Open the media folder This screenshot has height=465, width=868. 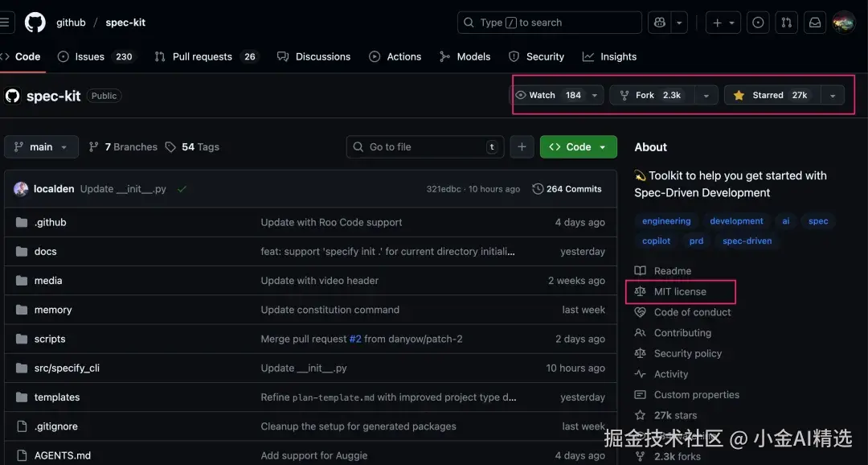48,281
